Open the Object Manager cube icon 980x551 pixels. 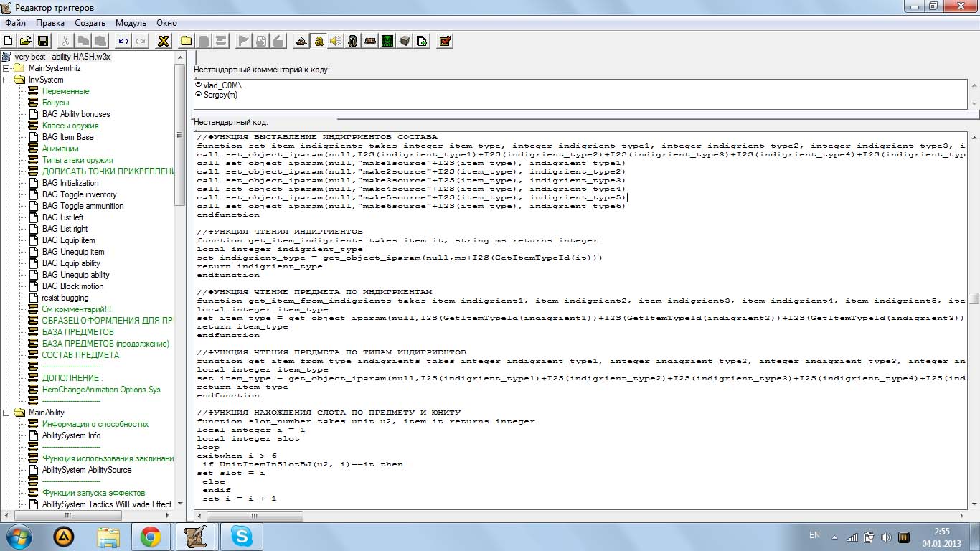tap(405, 41)
